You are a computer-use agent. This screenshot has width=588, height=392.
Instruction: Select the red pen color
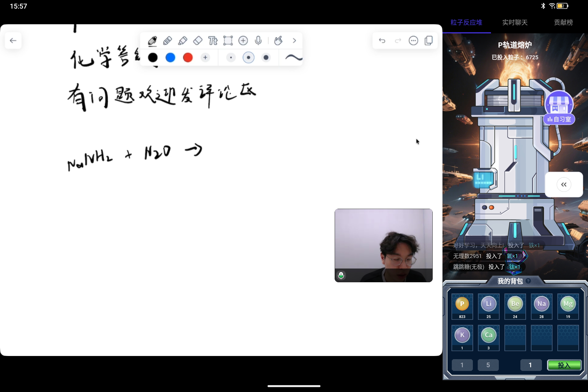point(187,58)
